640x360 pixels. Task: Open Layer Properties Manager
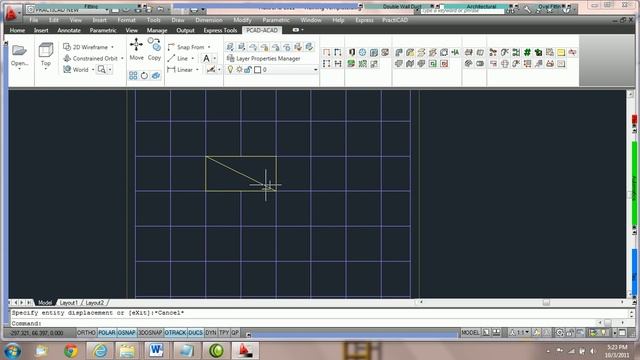coord(264,58)
